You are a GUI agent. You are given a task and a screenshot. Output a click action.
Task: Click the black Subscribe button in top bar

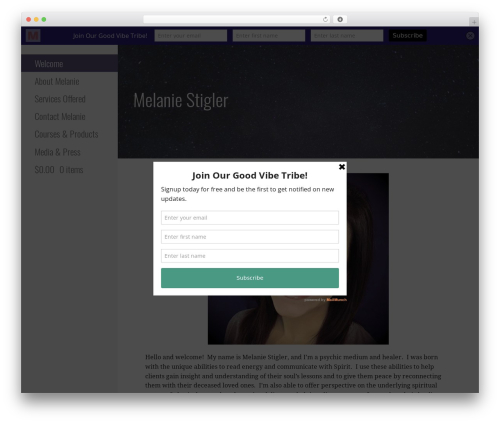pos(407,36)
